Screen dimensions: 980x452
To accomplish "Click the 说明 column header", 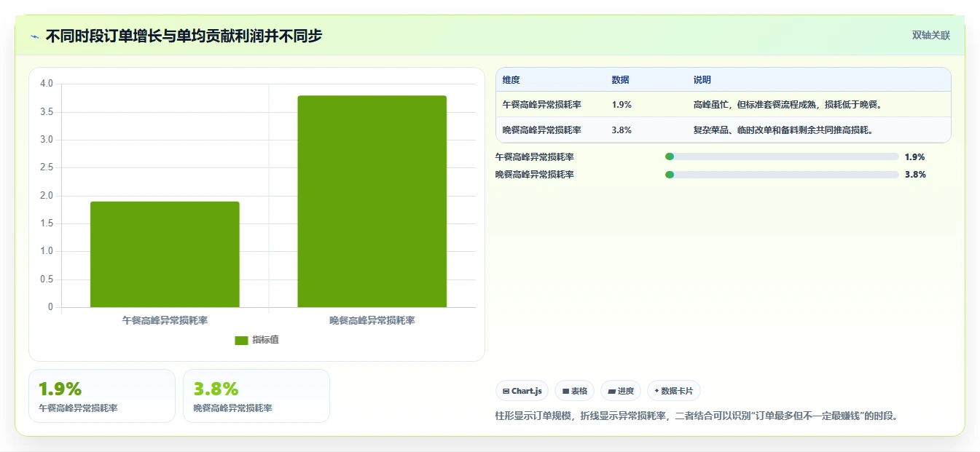I will (x=702, y=80).
